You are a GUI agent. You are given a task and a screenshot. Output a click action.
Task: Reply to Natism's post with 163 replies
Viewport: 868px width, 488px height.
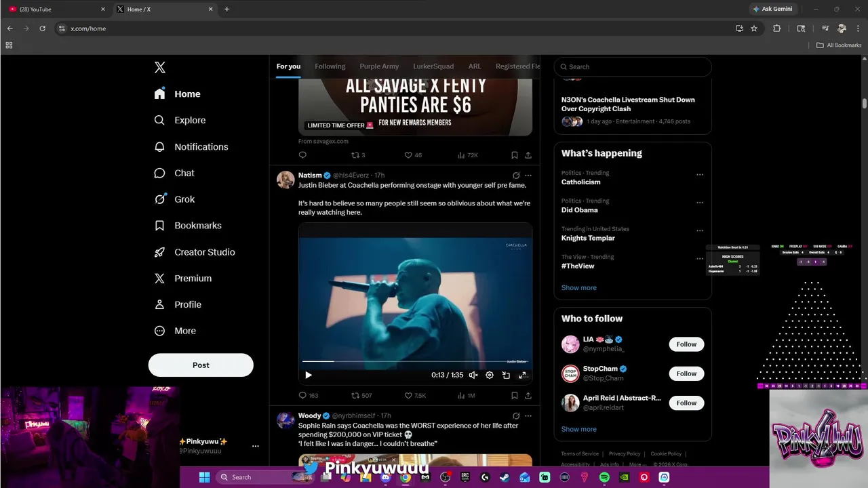[x=309, y=395]
